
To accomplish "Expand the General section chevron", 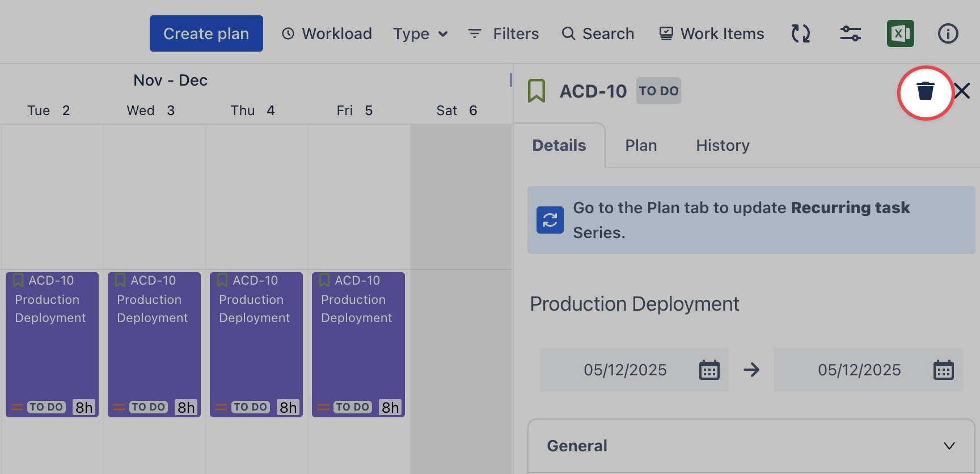I will click(949, 446).
